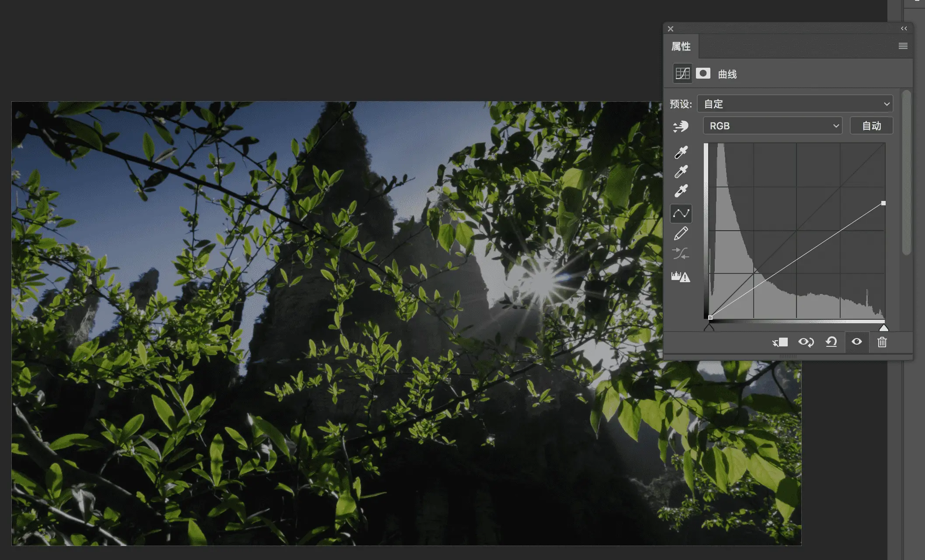Viewport: 925px width, 560px height.
Task: Choose the edit points curve tool
Action: tap(681, 214)
